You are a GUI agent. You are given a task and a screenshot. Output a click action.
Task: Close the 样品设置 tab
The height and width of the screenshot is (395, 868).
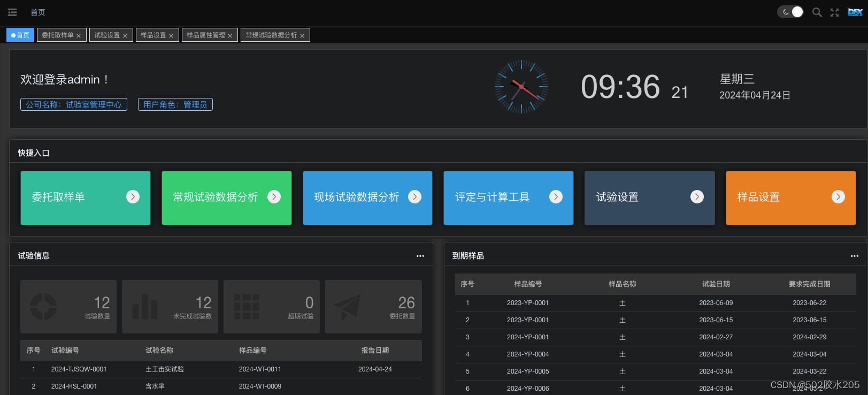point(171,36)
